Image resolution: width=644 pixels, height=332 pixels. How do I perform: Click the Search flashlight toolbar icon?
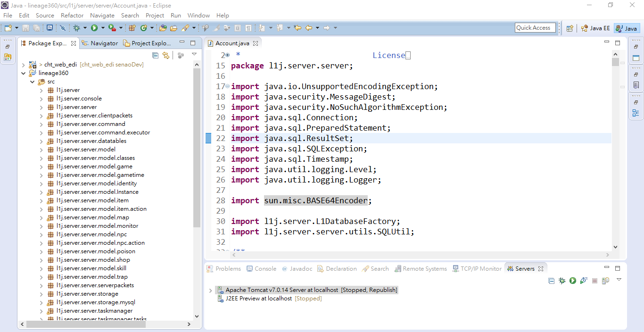click(185, 28)
